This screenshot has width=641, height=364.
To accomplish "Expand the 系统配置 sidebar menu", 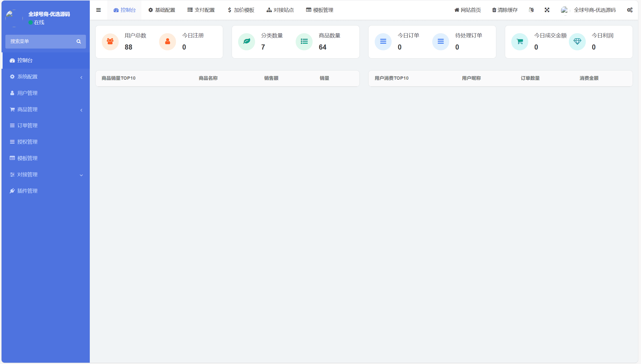I will point(46,77).
